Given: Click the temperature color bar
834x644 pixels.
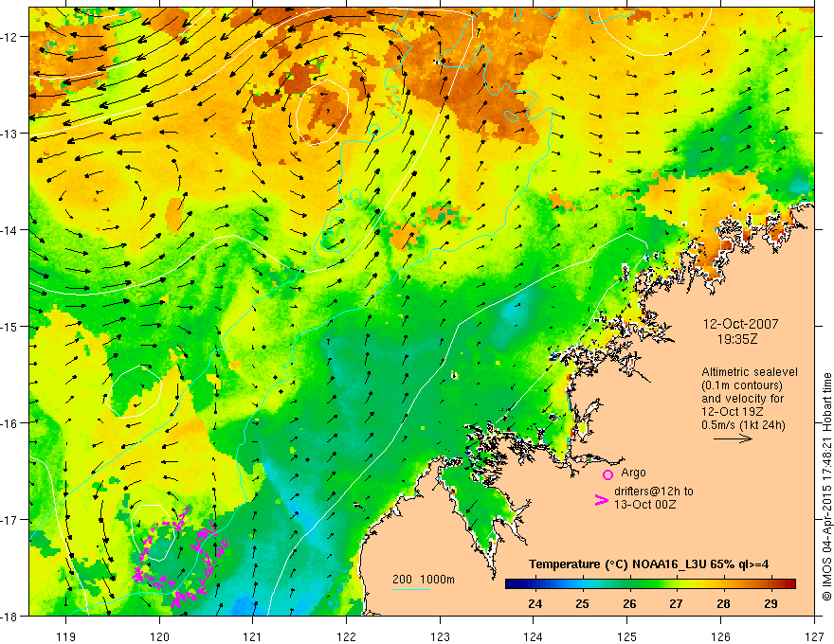Looking at the screenshot, I should point(650,583).
